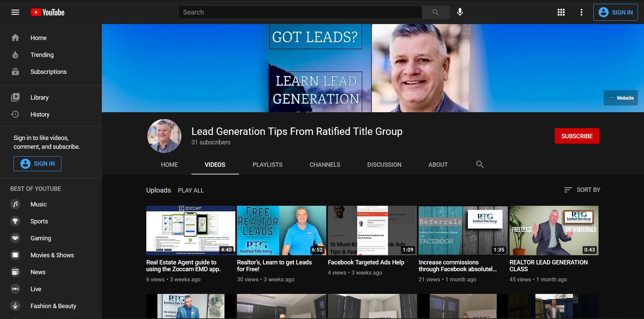The image size is (644, 319).
Task: Start voice search with microphone icon
Action: 460,12
